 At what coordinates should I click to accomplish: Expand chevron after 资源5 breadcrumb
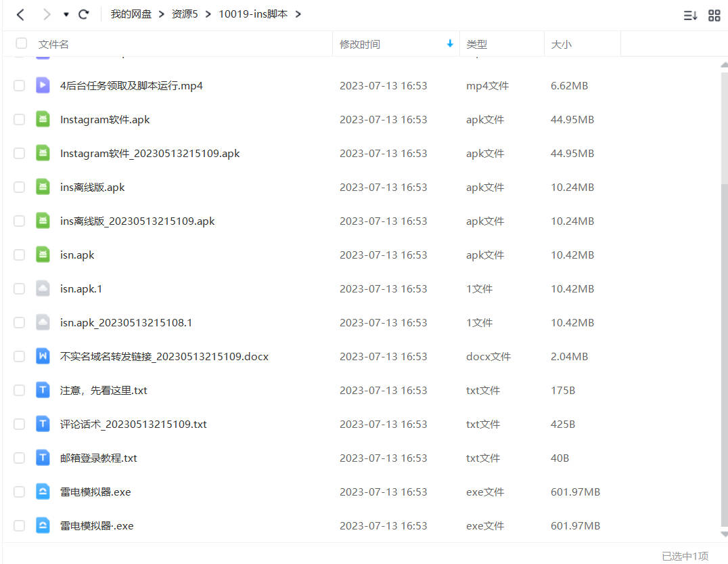(x=208, y=14)
